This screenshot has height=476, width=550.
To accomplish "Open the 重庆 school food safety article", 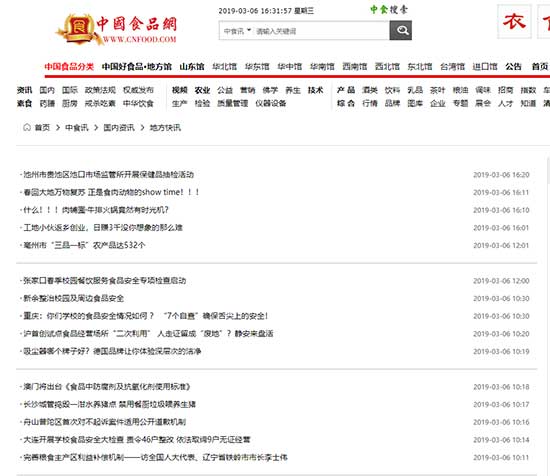I will point(146,316).
